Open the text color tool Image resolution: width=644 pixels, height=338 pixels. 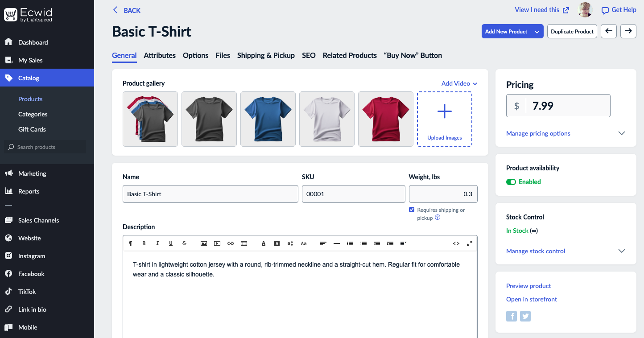pos(263,243)
